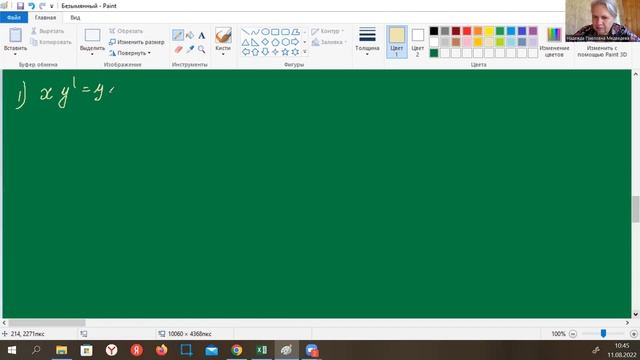Choose the Five-point star shape
640x360 pixels.
[x=285, y=52]
